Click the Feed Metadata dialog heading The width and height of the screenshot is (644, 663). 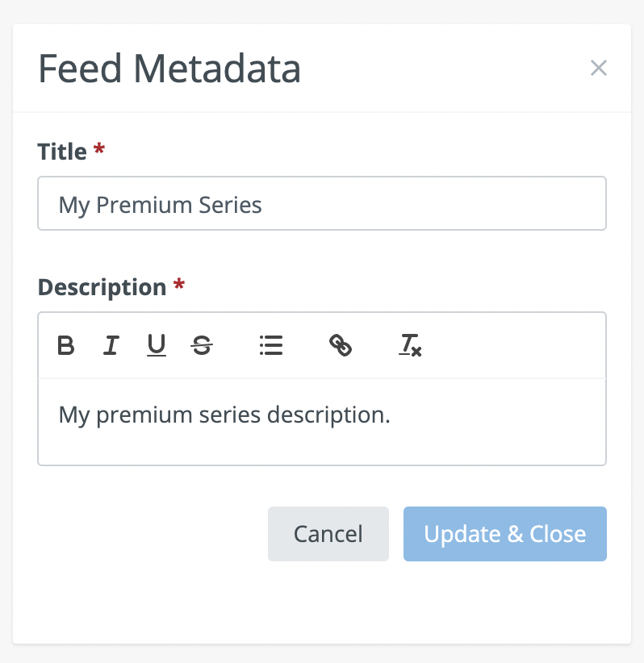169,69
